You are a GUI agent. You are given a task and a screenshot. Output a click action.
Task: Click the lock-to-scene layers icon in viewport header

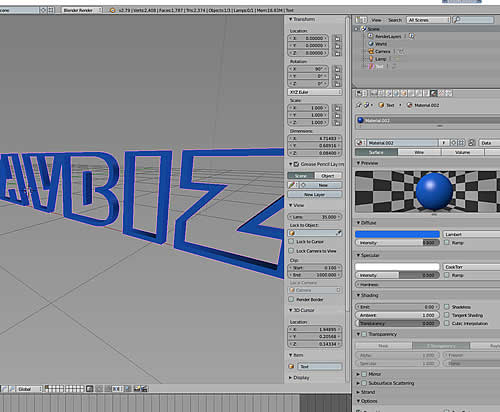pyautogui.click(x=89, y=389)
